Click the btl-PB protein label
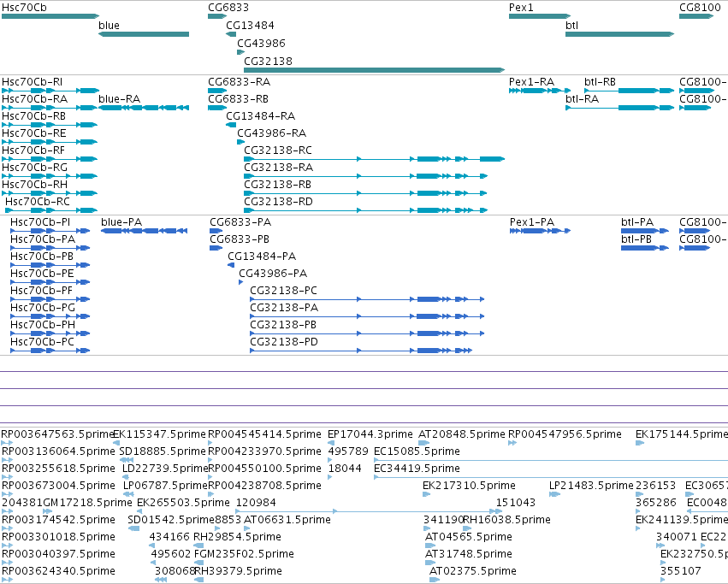This screenshot has height=584, width=728. pos(636,239)
